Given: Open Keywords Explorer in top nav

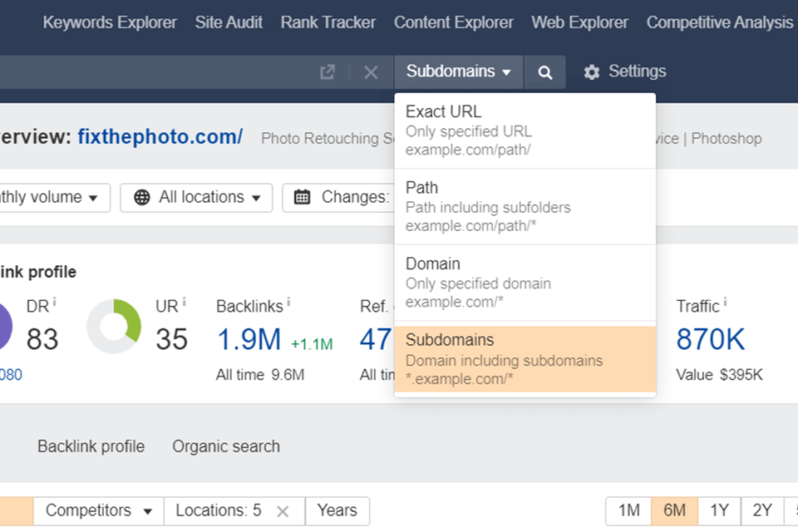Looking at the screenshot, I should [110, 22].
